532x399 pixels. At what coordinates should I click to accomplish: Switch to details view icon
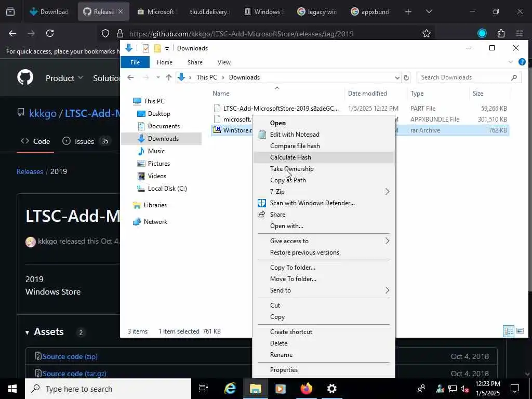pyautogui.click(x=509, y=331)
